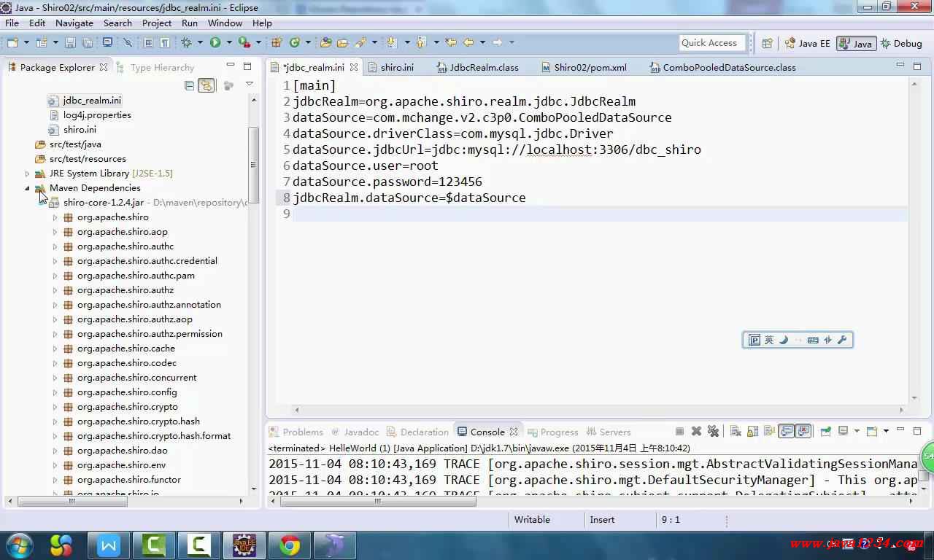This screenshot has width=934, height=560.
Task: Click Collapse All in Package Explorer
Action: click(190, 85)
